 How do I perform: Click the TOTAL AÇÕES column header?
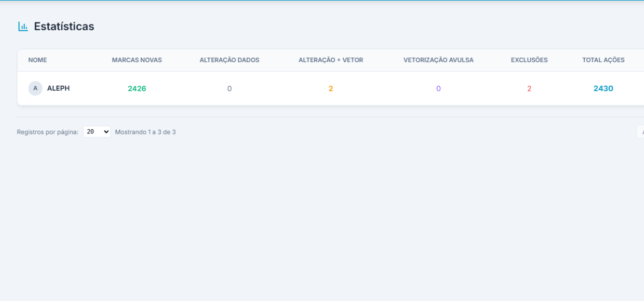point(603,60)
